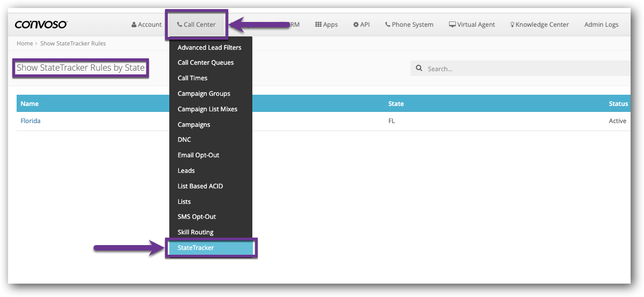
Task: Go to Home via breadcrumb
Action: click(25, 43)
